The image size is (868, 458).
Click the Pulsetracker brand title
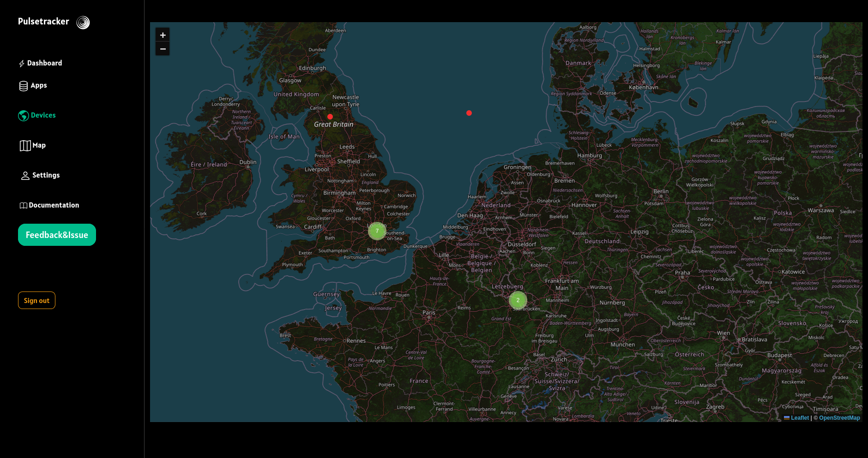click(x=43, y=21)
